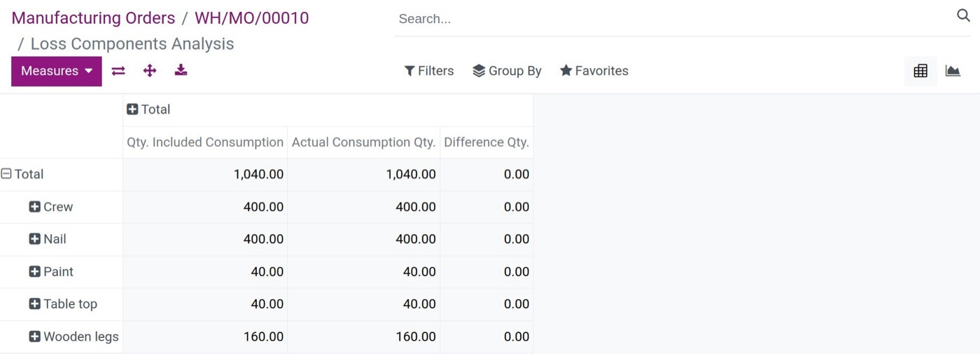Image resolution: width=980 pixels, height=354 pixels.
Task: Click Wooden legs actual consumption 160.00 cell
Action: (364, 336)
